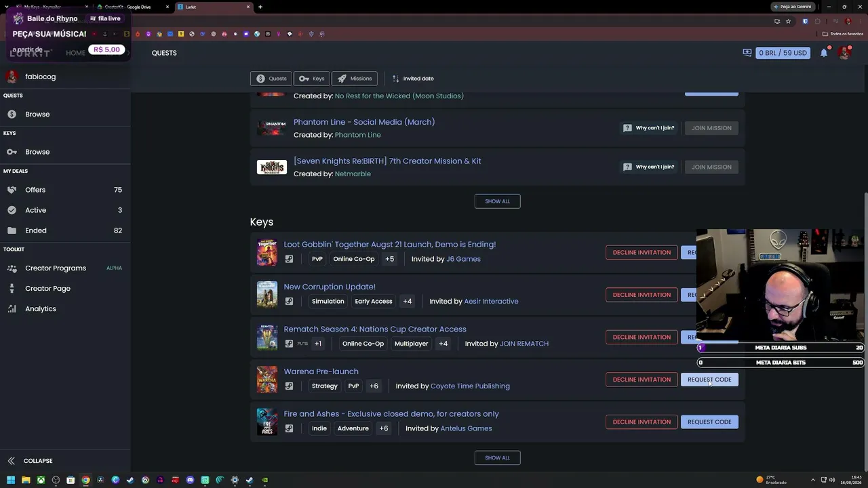Decline the Loot Gobblin' Together invitation
Image resolution: width=868 pixels, height=488 pixels.
click(x=642, y=253)
